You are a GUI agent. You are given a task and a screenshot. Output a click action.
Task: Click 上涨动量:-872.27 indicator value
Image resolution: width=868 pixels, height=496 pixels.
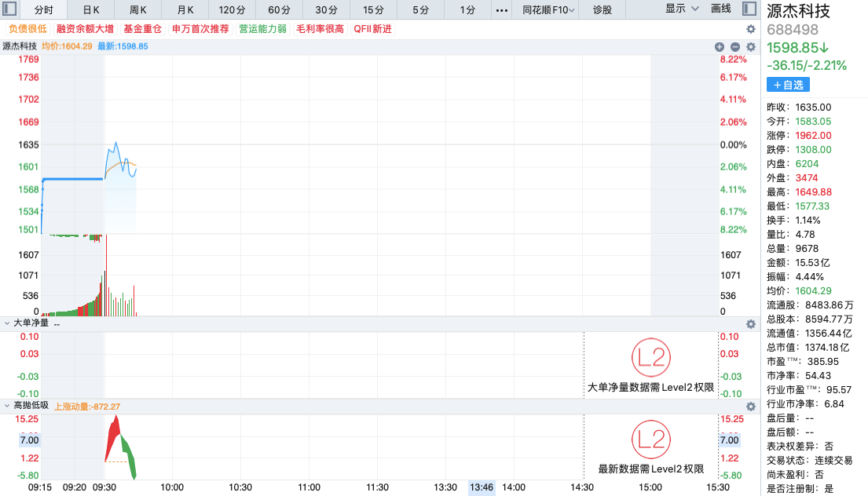coord(87,407)
